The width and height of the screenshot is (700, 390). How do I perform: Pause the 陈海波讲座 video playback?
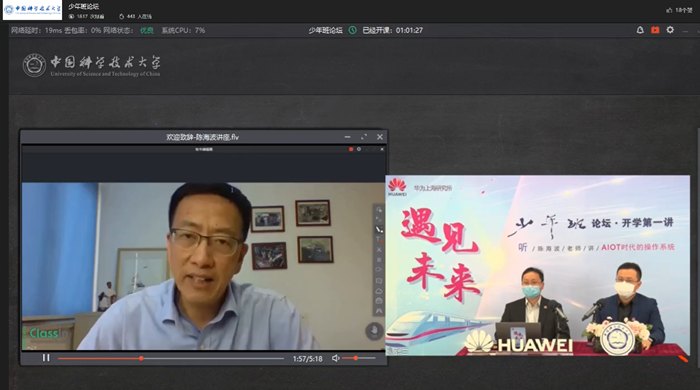(x=46, y=358)
